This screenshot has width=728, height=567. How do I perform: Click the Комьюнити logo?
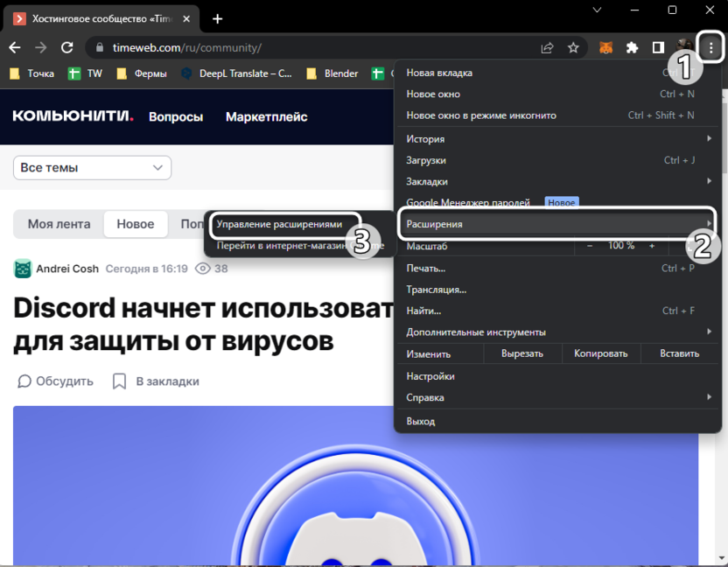click(73, 116)
